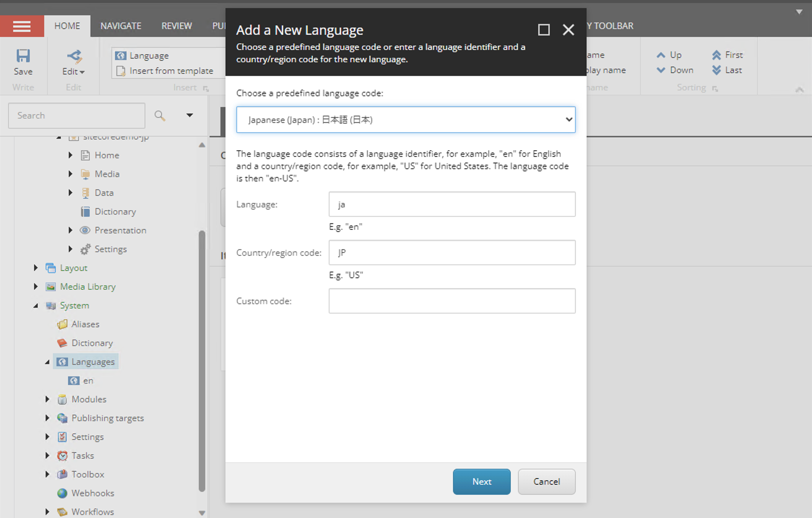Viewport: 812px width, 518px height.
Task: Click the search magnifier icon
Action: point(160,116)
